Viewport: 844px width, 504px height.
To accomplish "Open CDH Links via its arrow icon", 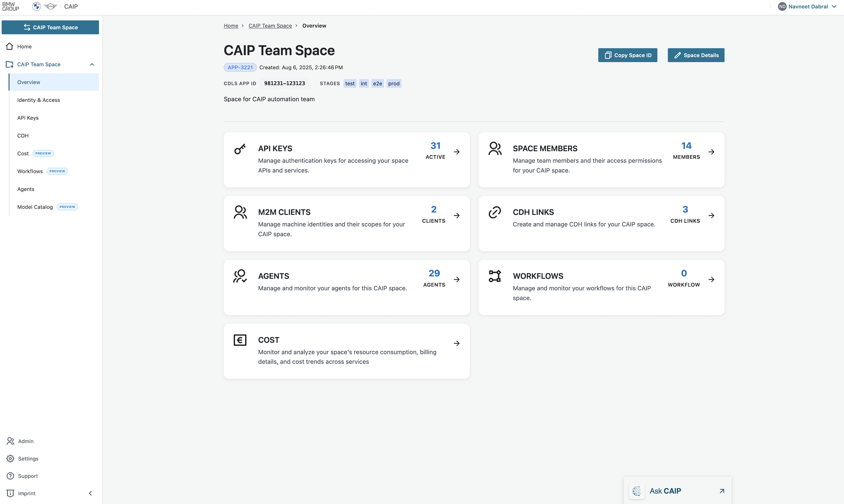I will tap(711, 215).
